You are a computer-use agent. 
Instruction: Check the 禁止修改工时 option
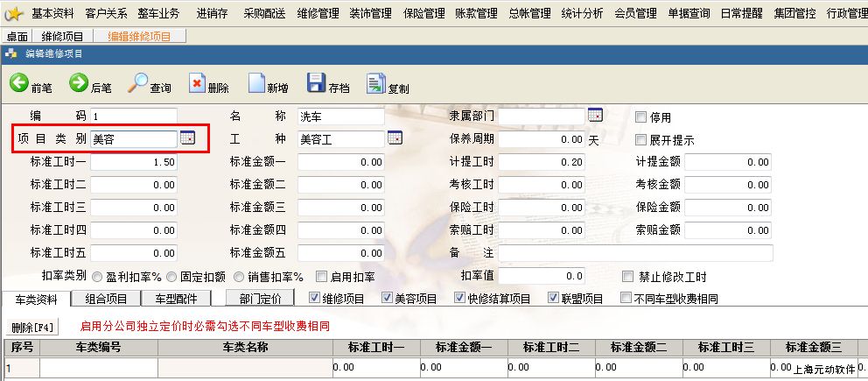(626, 276)
